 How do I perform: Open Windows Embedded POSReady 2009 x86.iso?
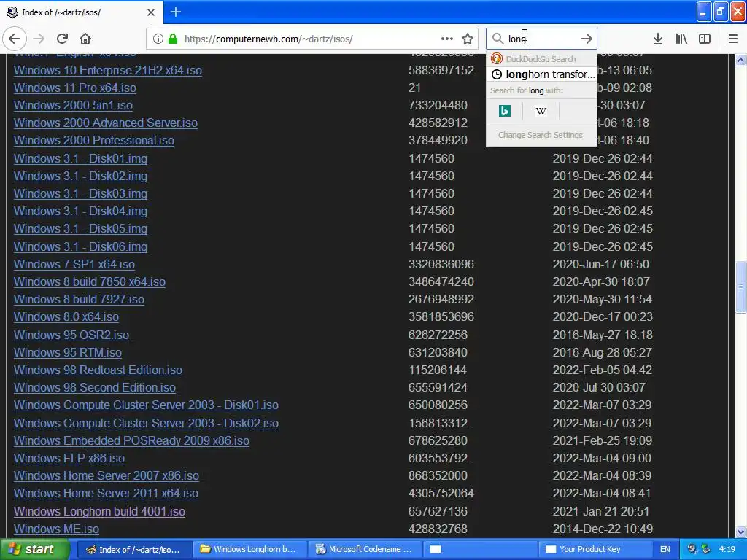point(131,440)
